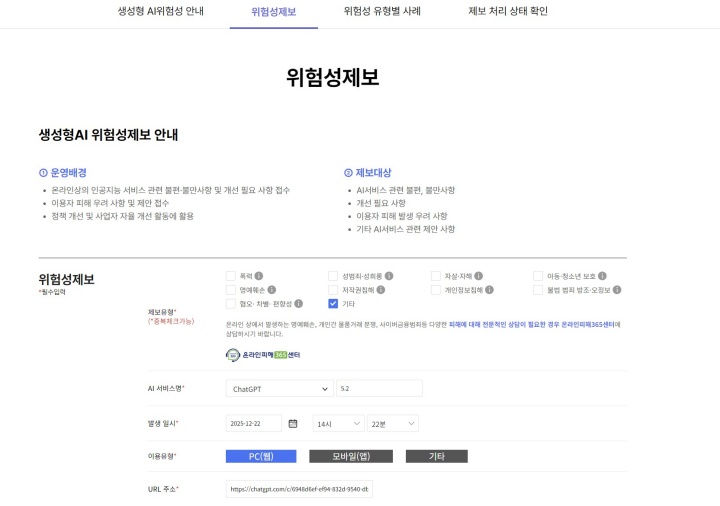Open the info icon next to 자살·자해
The width and height of the screenshot is (720, 506).
478,276
